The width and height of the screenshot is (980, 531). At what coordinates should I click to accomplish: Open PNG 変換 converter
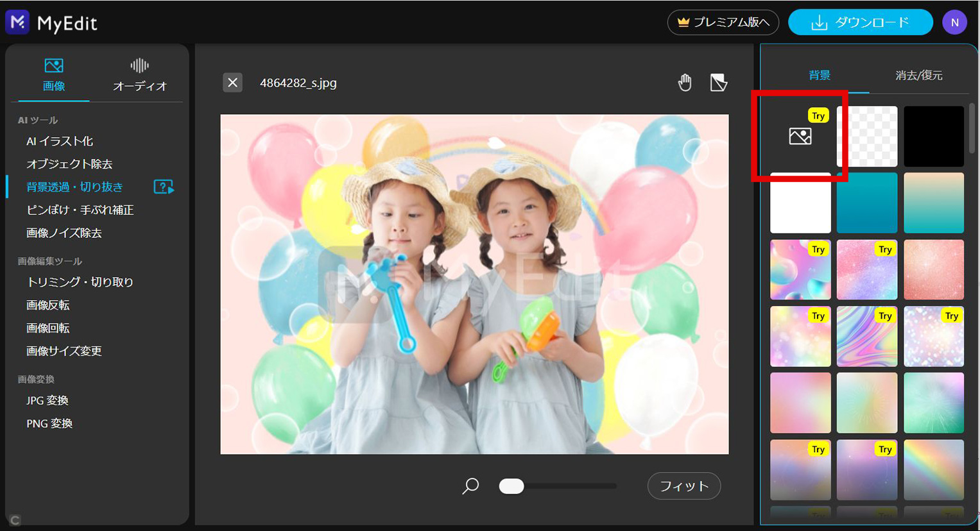pyautogui.click(x=49, y=424)
